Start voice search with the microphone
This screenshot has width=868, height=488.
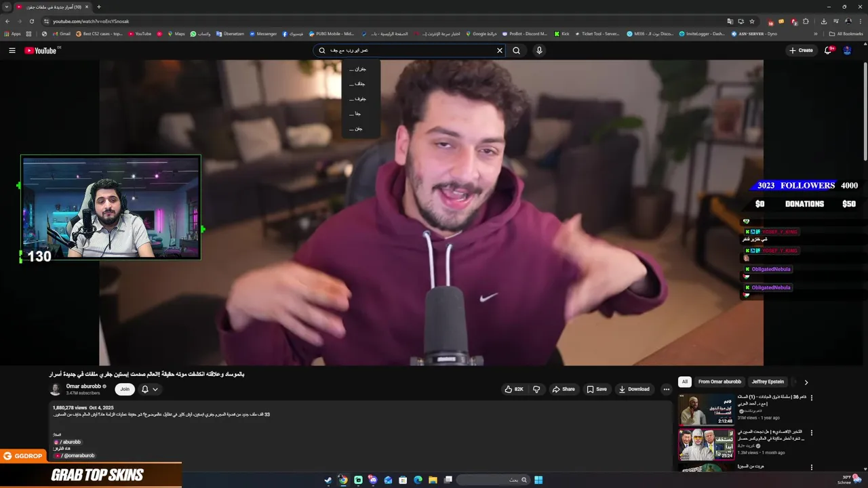pos(539,50)
